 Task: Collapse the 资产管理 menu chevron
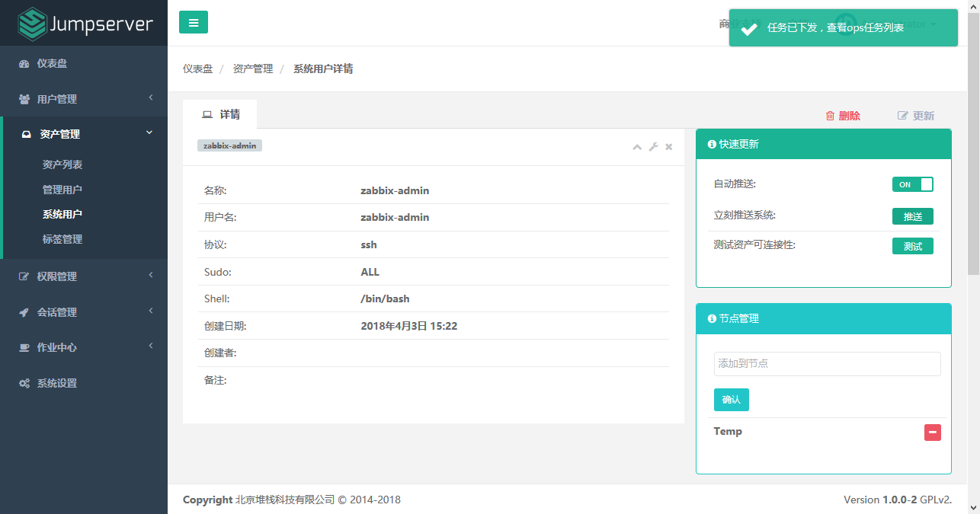click(149, 132)
